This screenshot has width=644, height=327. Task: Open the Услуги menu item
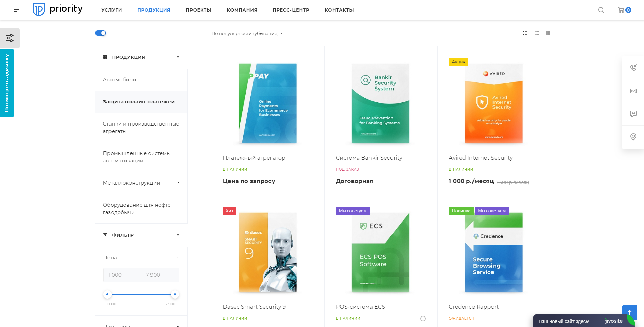point(112,10)
